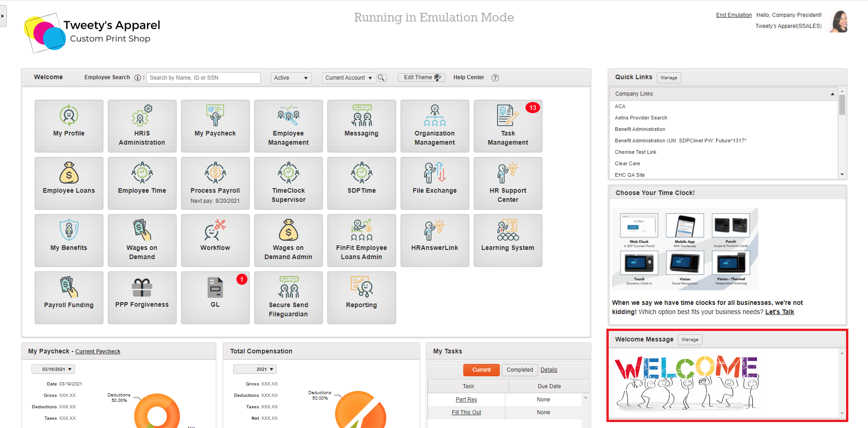Click the Help Center question mark icon
The image size is (868, 428).
click(495, 78)
